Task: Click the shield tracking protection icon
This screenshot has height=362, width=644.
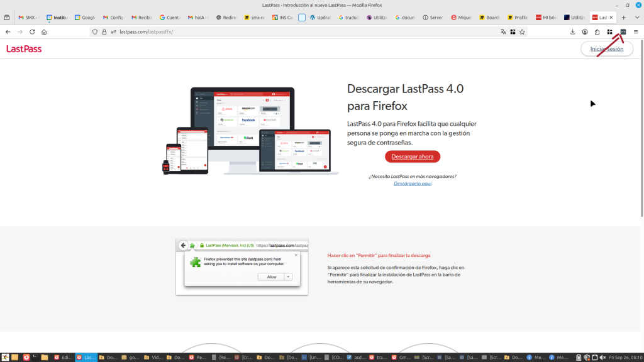Action: click(95, 31)
